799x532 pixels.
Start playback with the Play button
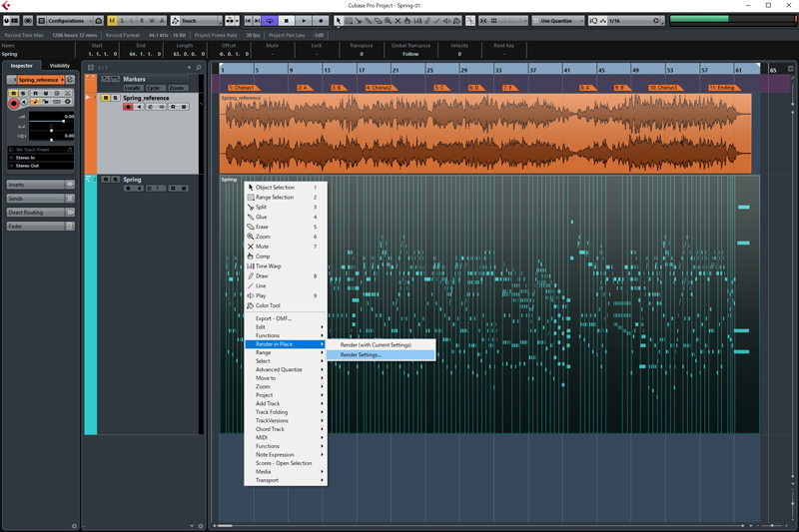tap(304, 21)
